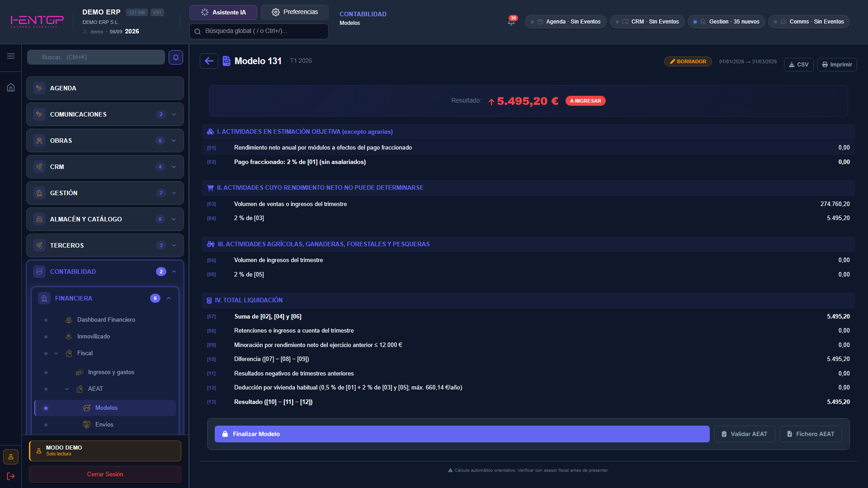The image size is (868, 488).
Task: Collapse the CONTABILIDAD section chevron
Action: [x=174, y=272]
